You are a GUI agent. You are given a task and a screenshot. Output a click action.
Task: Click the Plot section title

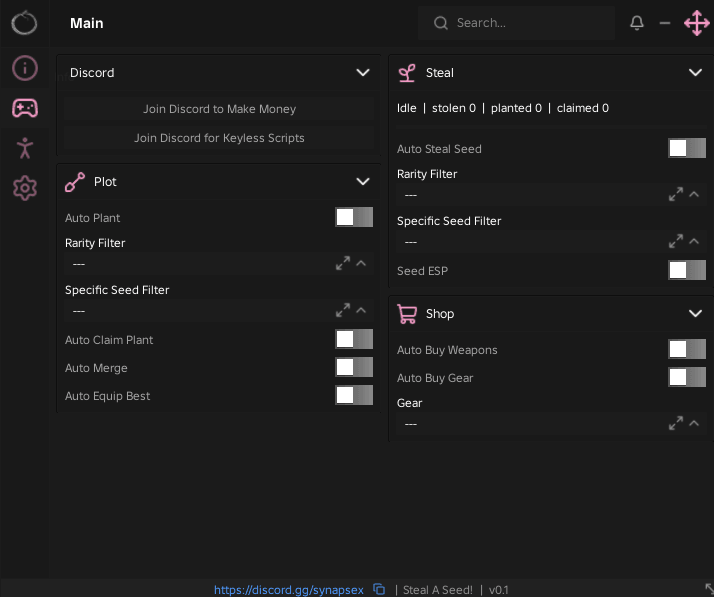[105, 182]
